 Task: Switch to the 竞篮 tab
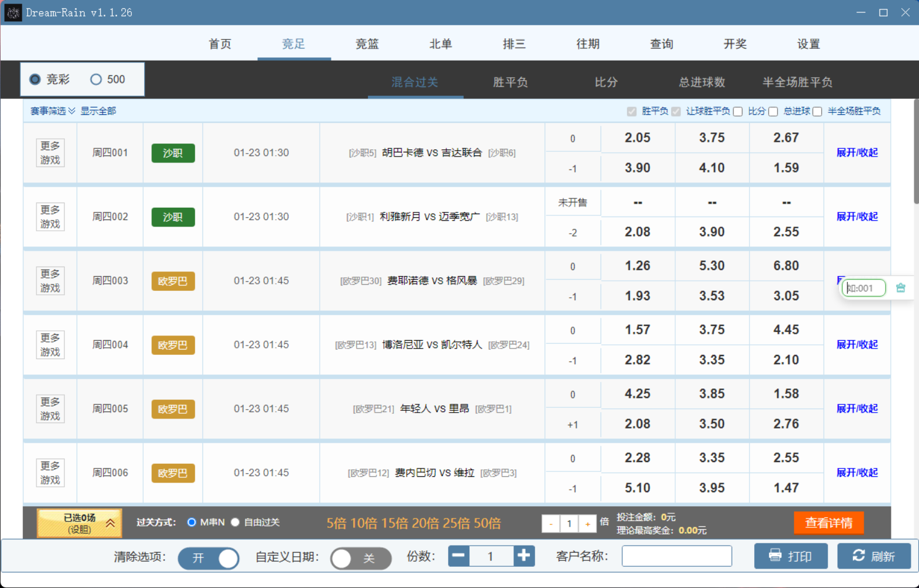(x=367, y=44)
